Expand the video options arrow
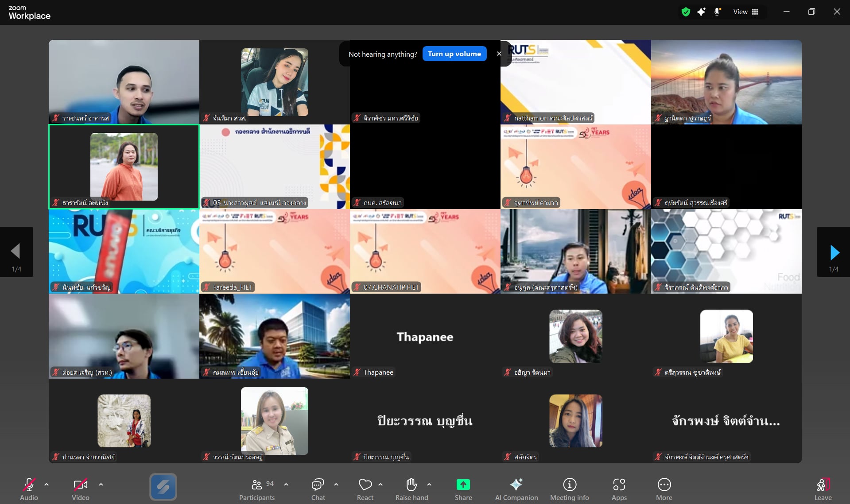850x504 pixels. 101,485
